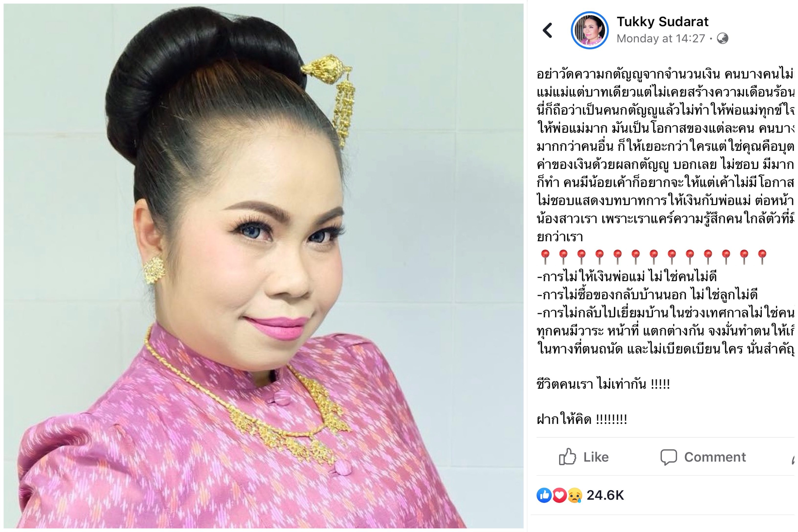Click the Comment speech bubble icon

[668, 457]
